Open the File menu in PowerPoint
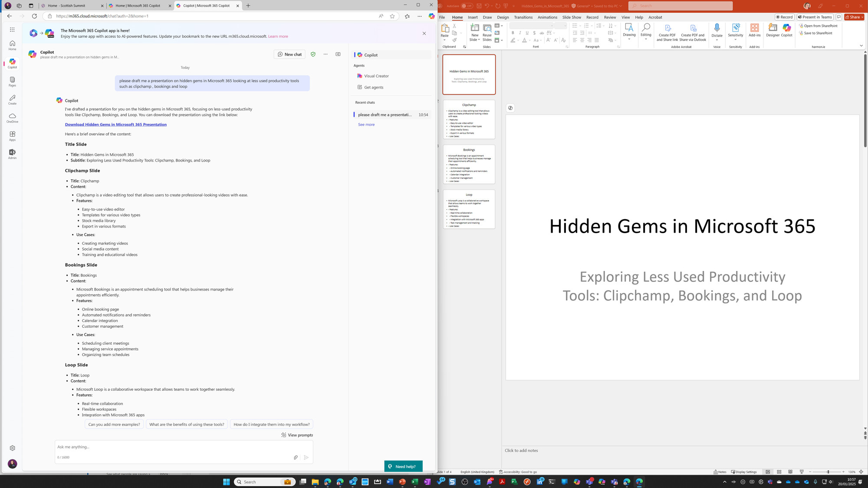The width and height of the screenshot is (868, 488). pos(442,17)
